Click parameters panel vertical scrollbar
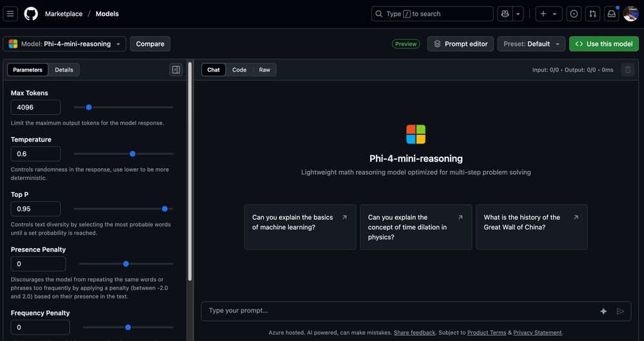Screen dimensions: 644x341 190,171
